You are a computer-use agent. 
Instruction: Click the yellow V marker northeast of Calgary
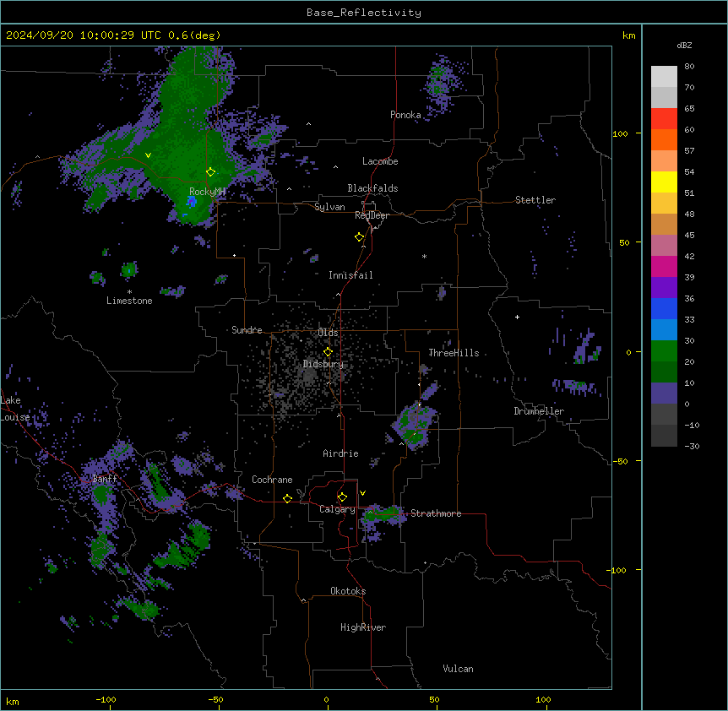tap(362, 493)
